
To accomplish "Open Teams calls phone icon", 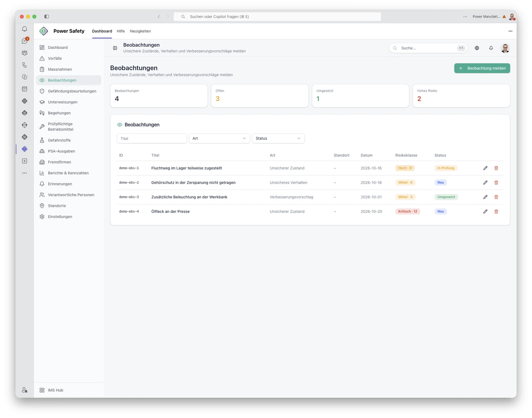I will (x=25, y=65).
